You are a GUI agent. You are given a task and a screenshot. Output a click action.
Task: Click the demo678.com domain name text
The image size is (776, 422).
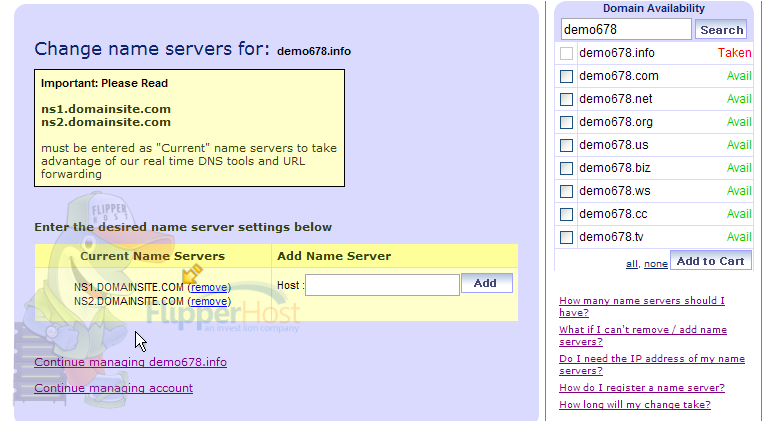click(619, 76)
